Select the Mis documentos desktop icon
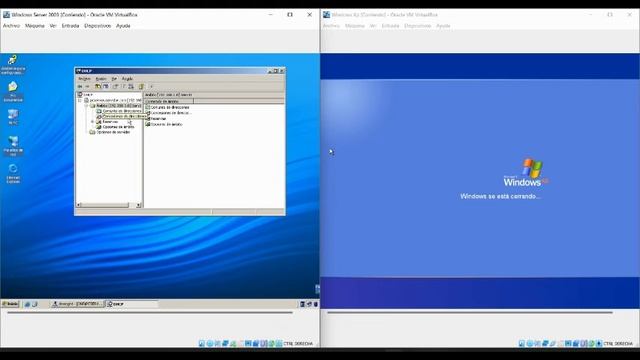Image resolution: width=640 pixels, height=360 pixels. (x=13, y=92)
